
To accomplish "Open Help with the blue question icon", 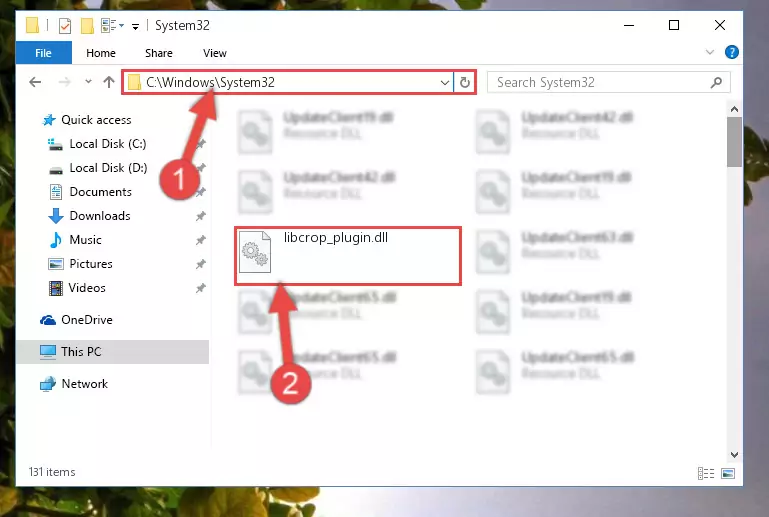I will click(x=731, y=52).
